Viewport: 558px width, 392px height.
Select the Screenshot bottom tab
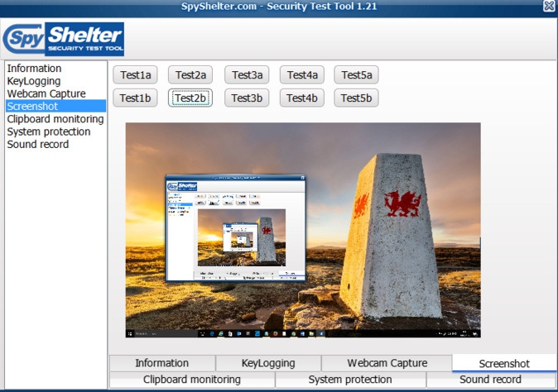click(x=504, y=364)
